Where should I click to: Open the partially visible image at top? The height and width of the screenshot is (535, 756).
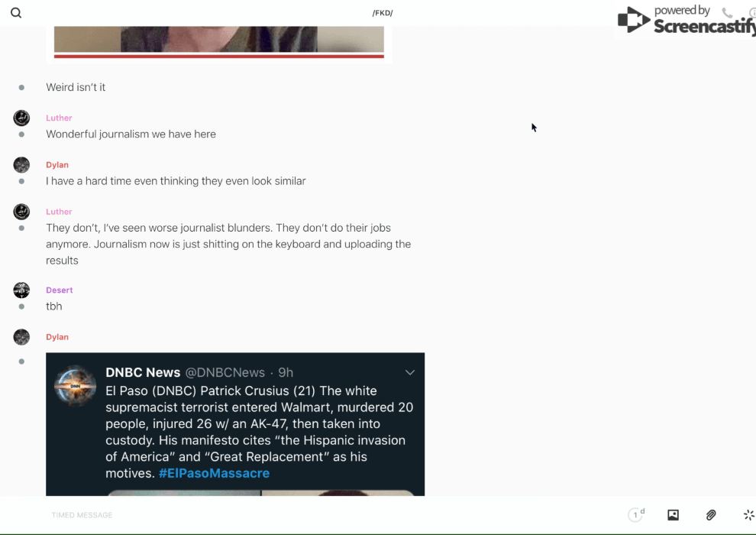click(x=219, y=43)
